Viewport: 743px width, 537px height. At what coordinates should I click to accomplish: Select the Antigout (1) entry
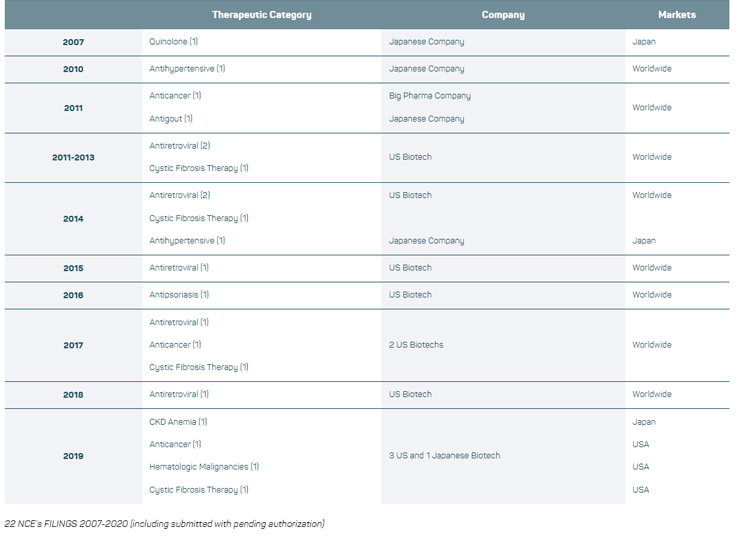click(x=171, y=119)
